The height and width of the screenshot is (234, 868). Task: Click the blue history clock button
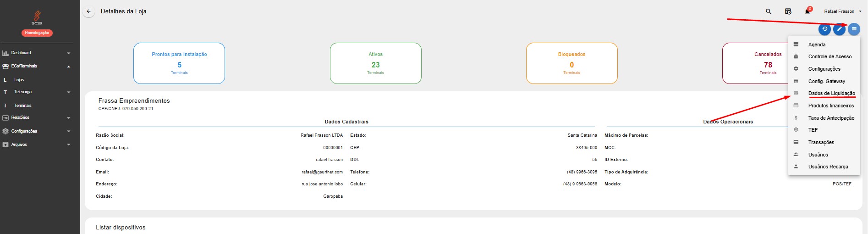coord(824,29)
